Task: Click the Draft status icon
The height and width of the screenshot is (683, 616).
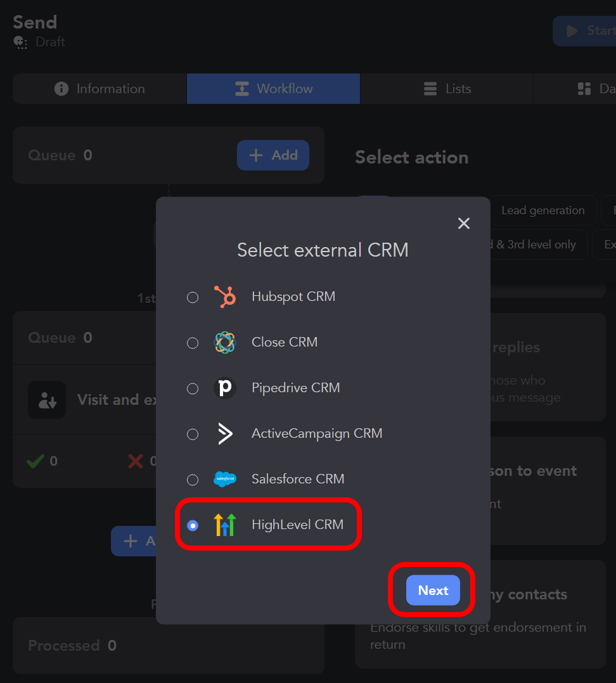Action: point(20,42)
